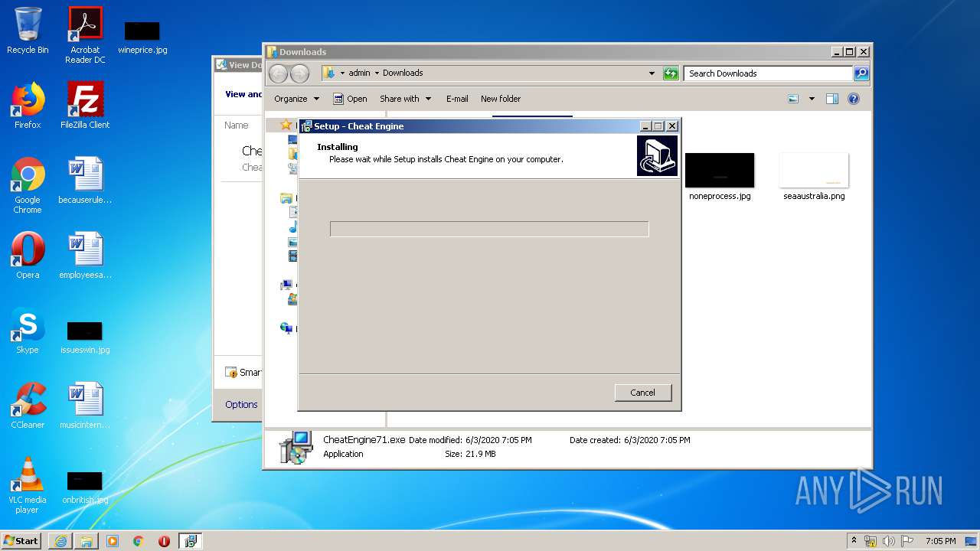The width and height of the screenshot is (980, 551).
Task: Click the Back button in Downloads window
Action: 278,73
